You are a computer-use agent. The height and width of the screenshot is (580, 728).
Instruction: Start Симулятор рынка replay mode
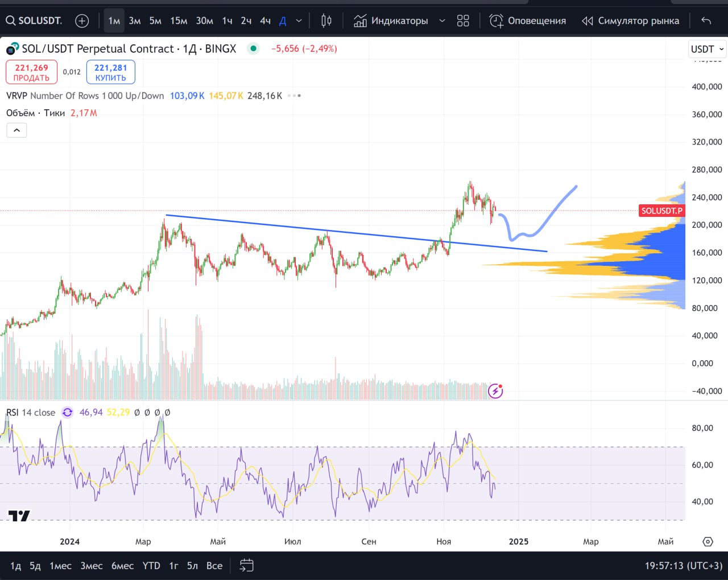630,21
